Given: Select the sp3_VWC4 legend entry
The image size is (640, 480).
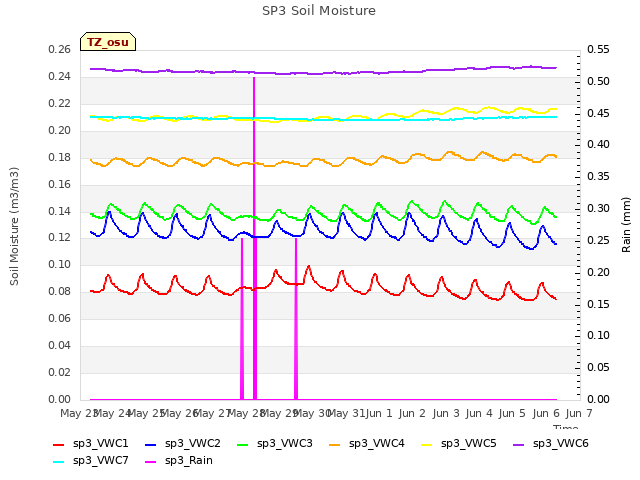Looking at the screenshot, I should coord(367,444).
